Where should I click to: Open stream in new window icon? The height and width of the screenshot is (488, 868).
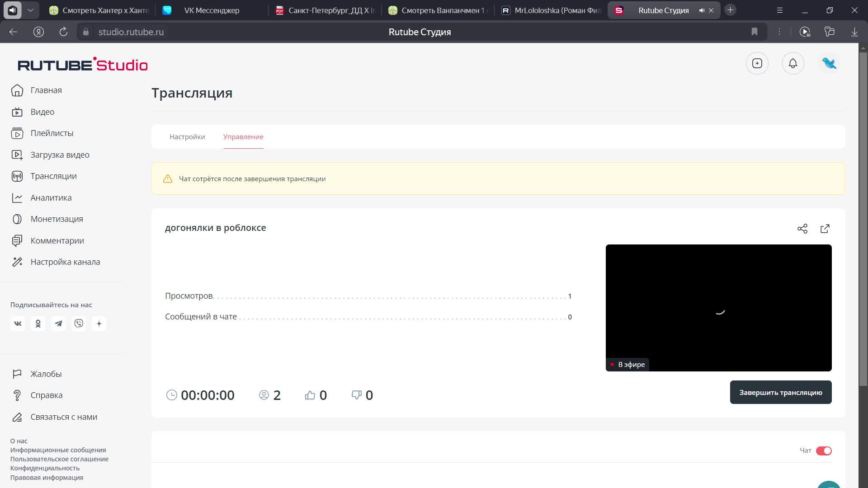825,229
